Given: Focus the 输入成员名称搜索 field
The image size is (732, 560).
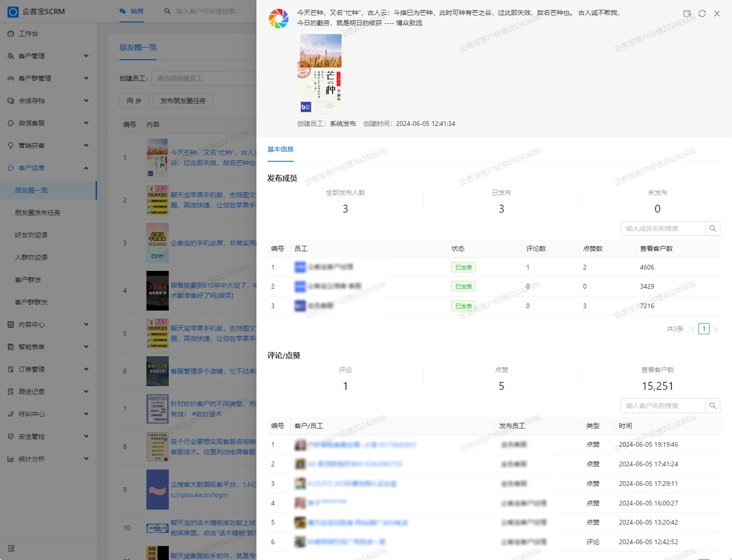Looking at the screenshot, I should (x=663, y=228).
